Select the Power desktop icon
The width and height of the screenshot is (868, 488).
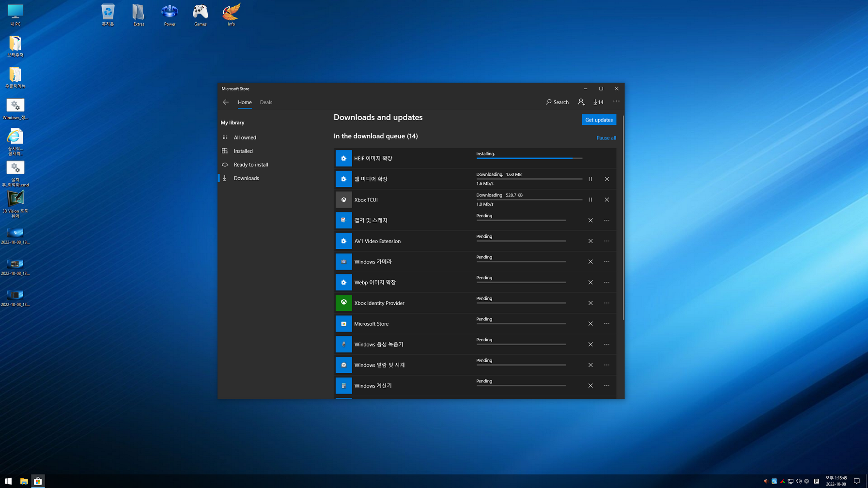pos(170,15)
